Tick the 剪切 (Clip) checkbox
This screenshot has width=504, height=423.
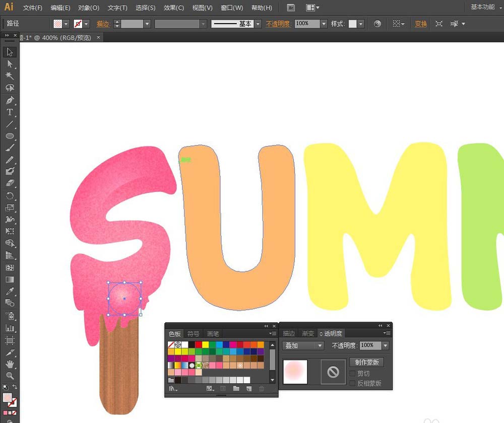353,374
